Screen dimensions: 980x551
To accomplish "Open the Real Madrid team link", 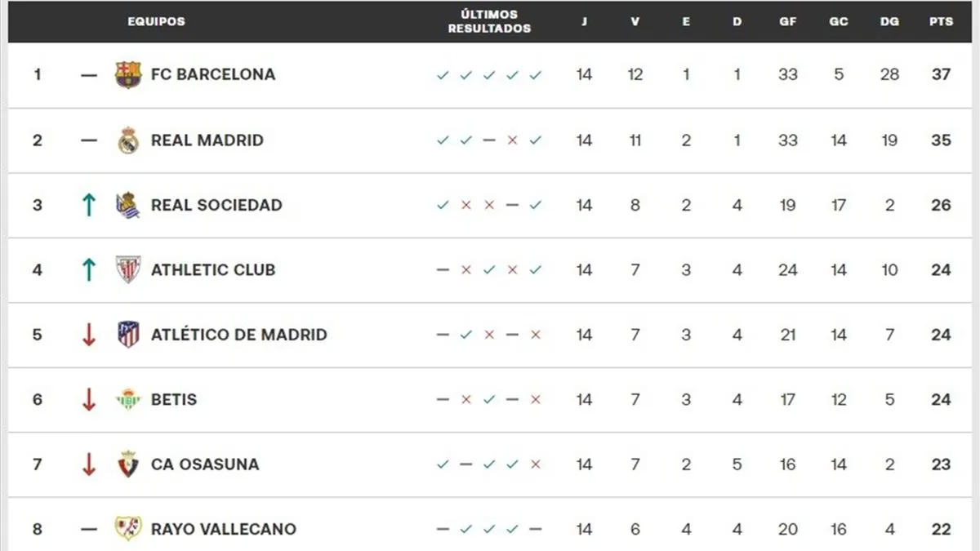I will [207, 140].
